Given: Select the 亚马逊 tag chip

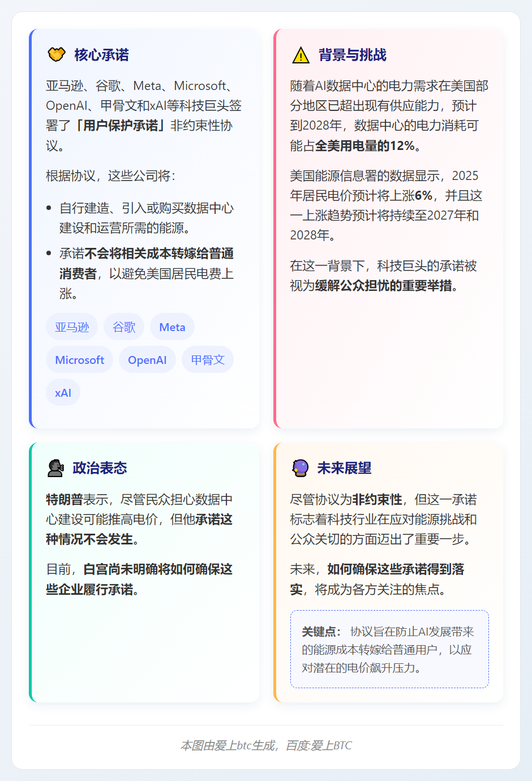Looking at the screenshot, I should pyautogui.click(x=72, y=327).
